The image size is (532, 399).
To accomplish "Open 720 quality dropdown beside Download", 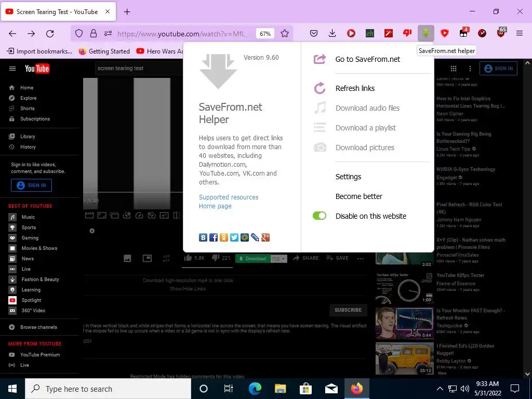I will coord(279,259).
